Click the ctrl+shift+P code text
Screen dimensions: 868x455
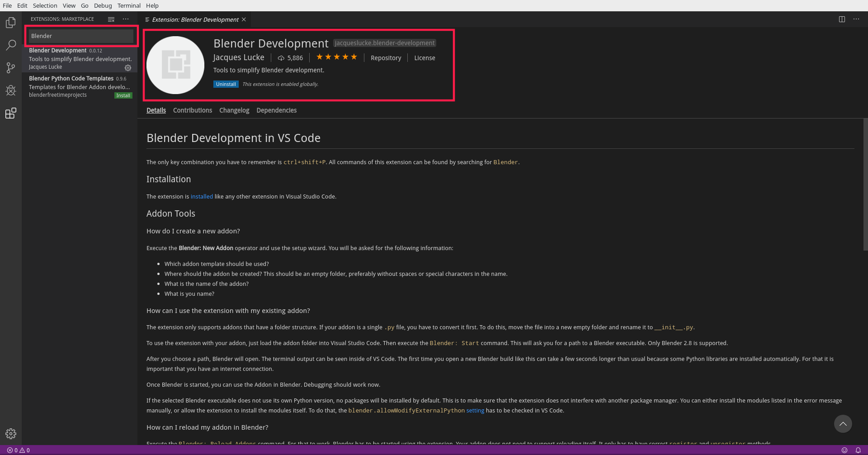304,162
